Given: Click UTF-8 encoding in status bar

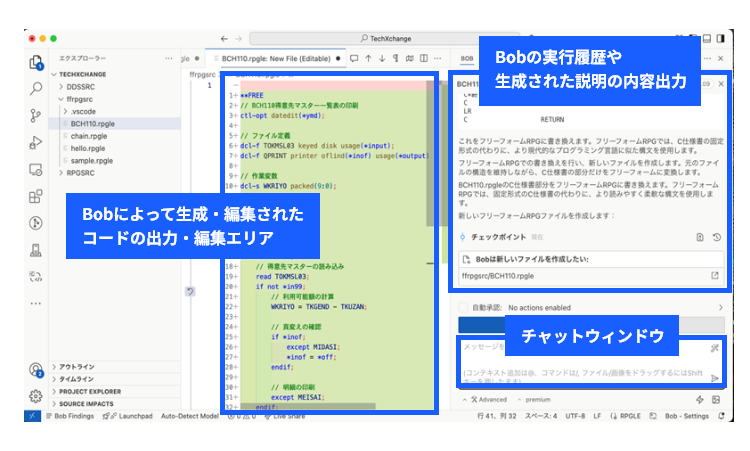Looking at the screenshot, I should pos(575,416).
